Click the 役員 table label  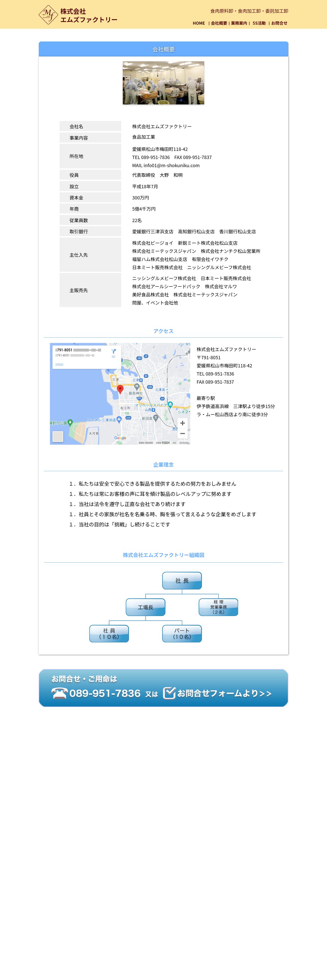[90, 175]
